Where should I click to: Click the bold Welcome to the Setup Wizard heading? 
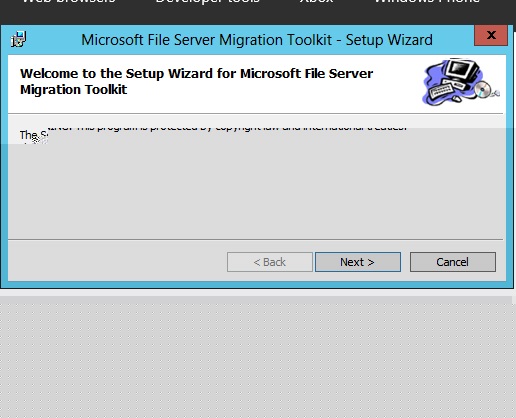[196, 81]
